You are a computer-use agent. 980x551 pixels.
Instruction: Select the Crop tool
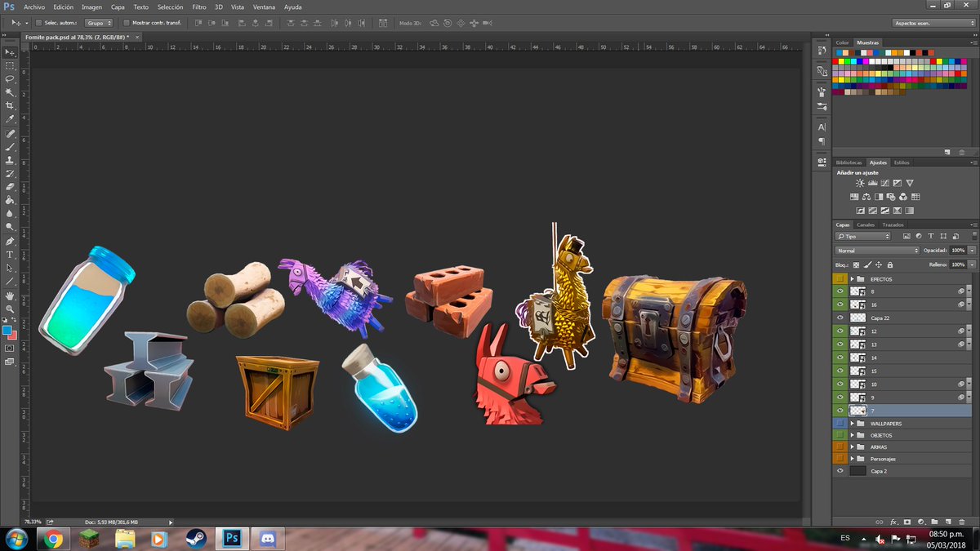click(x=11, y=106)
